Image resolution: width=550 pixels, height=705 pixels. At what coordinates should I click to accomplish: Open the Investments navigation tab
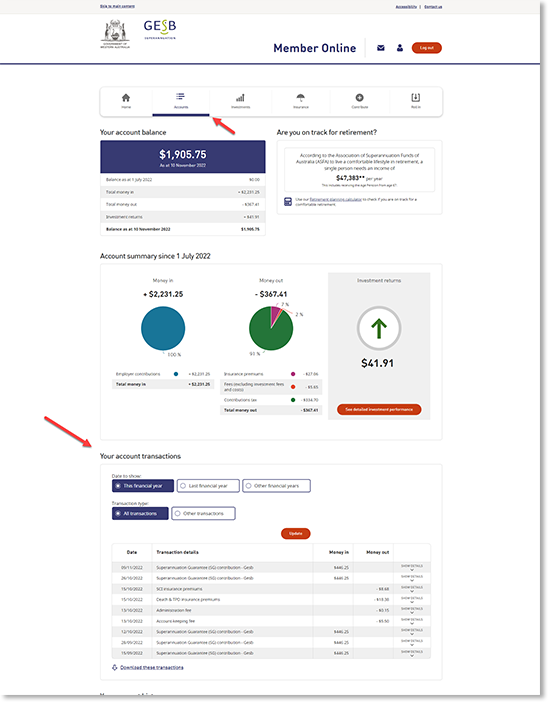241,102
